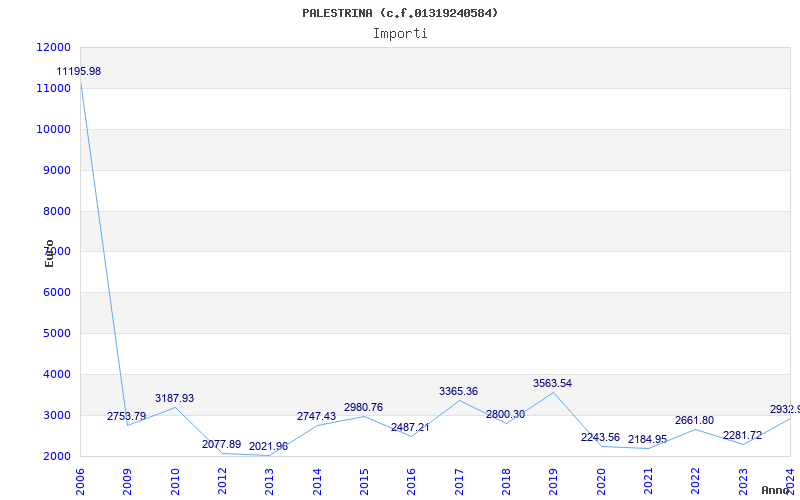Image resolution: width=800 pixels, height=500 pixels.
Task: Click the 9000 y-axis value
Action: pyautogui.click(x=57, y=170)
